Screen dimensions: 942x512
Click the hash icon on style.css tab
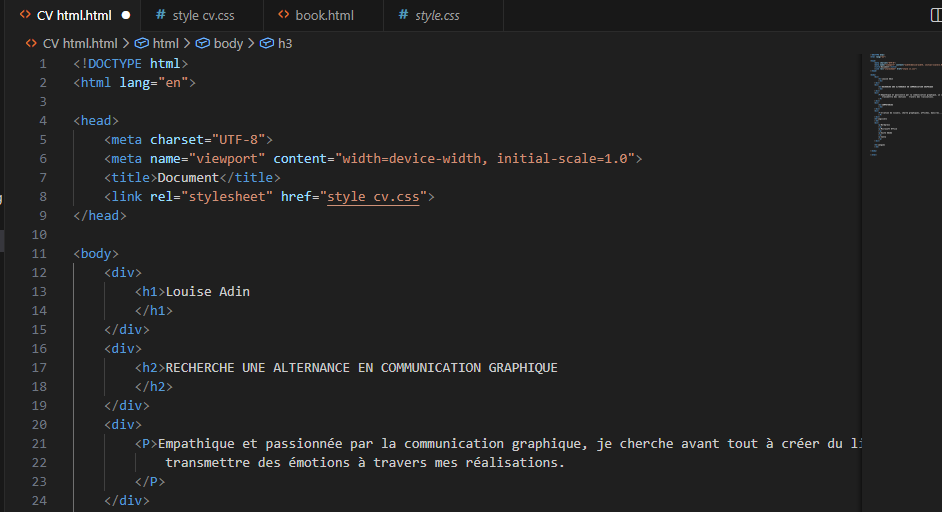coord(403,15)
